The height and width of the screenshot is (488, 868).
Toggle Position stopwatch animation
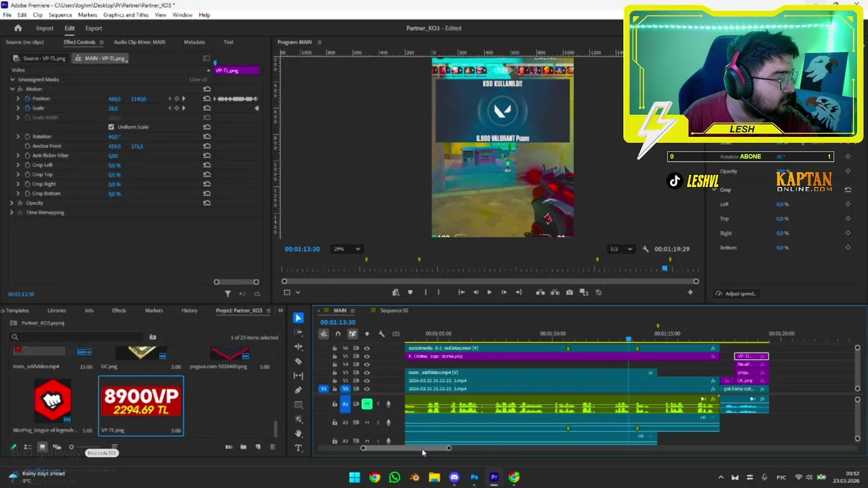pyautogui.click(x=28, y=98)
